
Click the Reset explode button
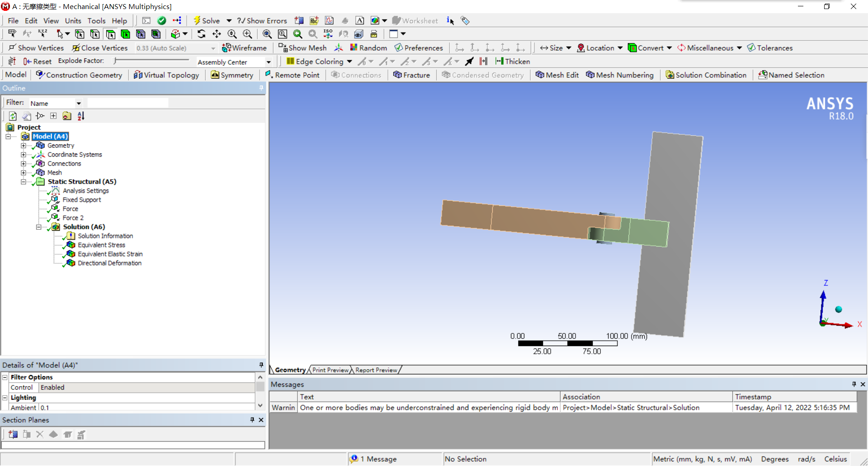(x=37, y=62)
